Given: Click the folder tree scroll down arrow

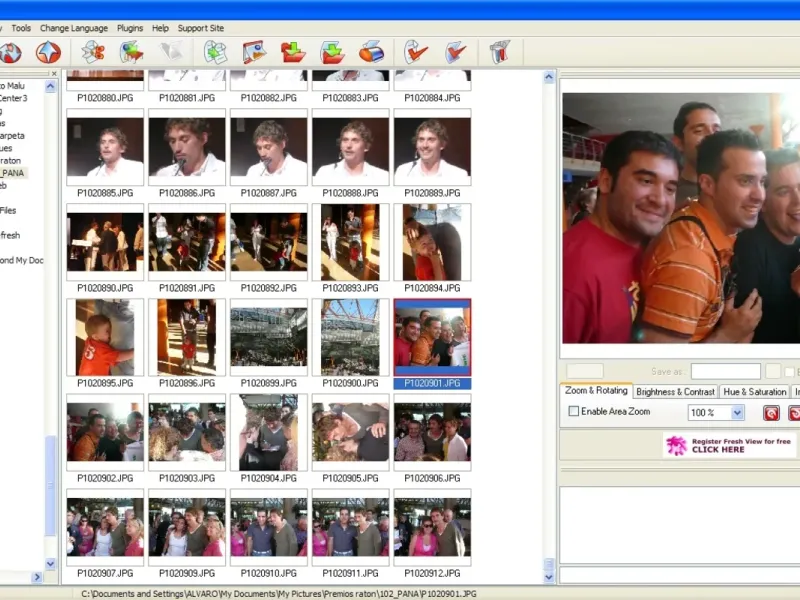Looking at the screenshot, I should click(50, 564).
